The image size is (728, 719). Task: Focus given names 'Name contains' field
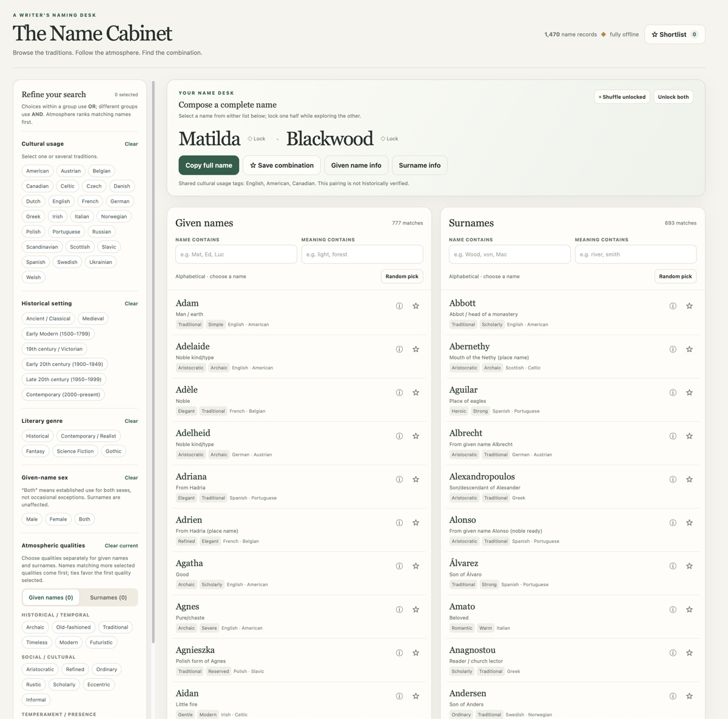pos(236,254)
